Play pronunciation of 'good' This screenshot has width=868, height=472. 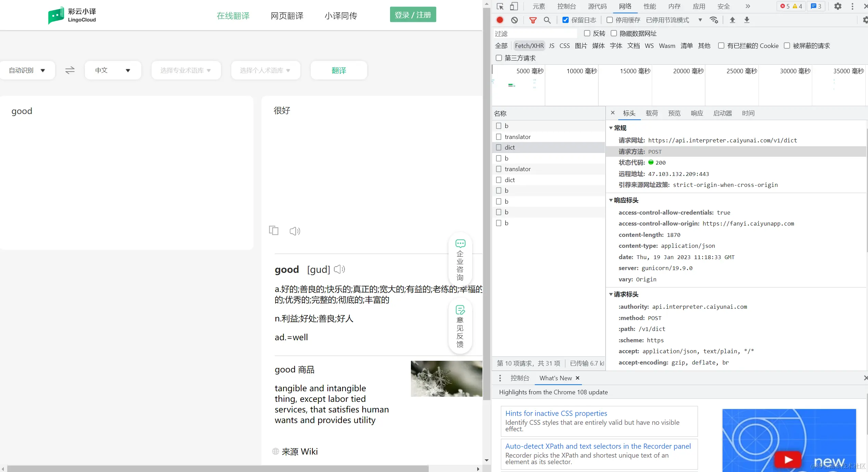(x=339, y=269)
